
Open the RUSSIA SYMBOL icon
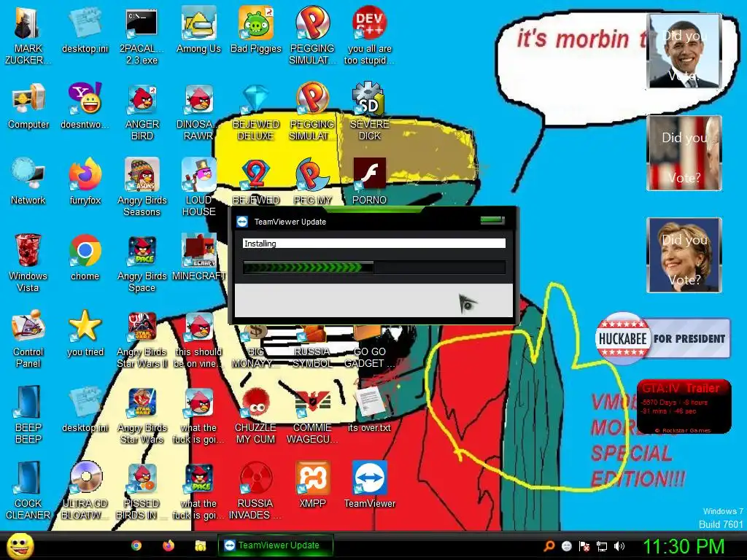(312, 348)
